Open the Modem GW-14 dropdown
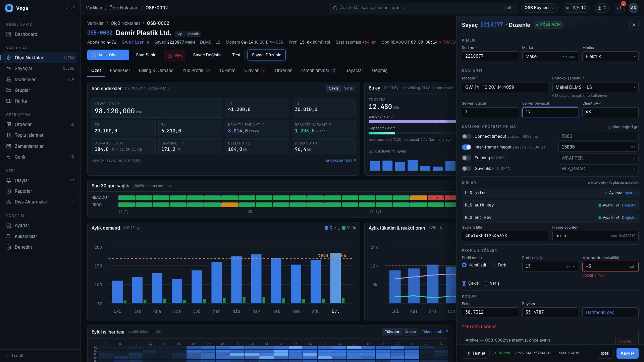The height and width of the screenshot is (362, 644). (x=505, y=87)
